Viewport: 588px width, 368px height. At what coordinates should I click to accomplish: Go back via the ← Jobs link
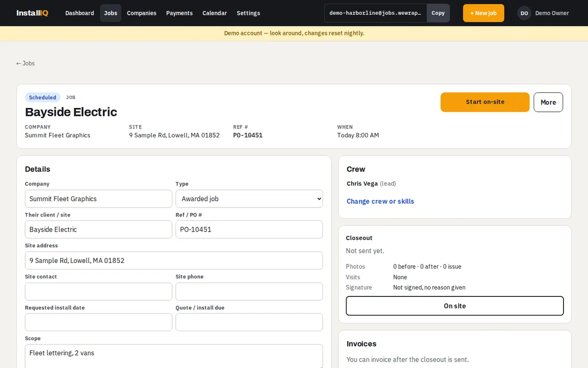click(25, 63)
